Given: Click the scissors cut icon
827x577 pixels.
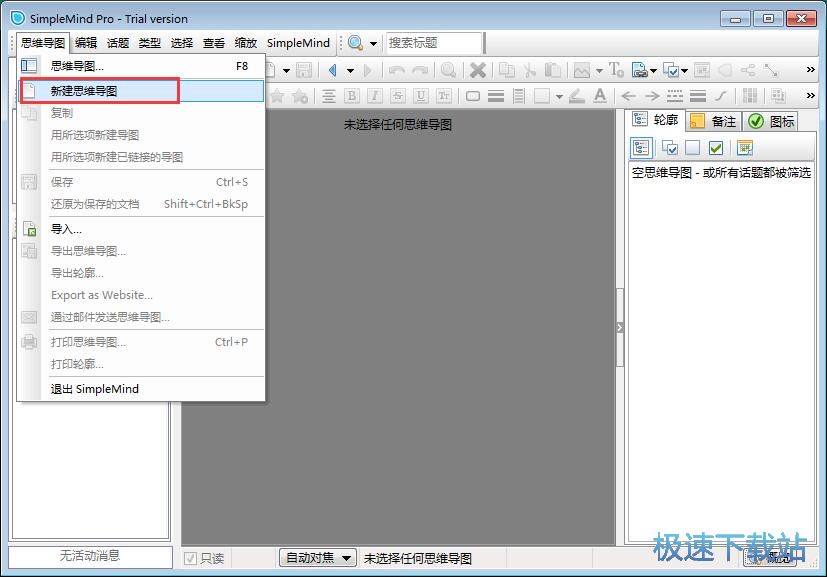Looking at the screenshot, I should [x=530, y=70].
